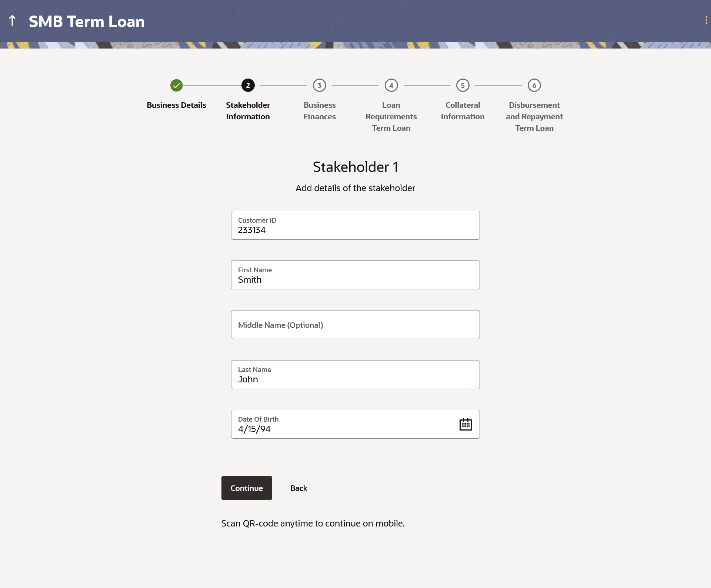The image size is (711, 588).
Task: Focus the Customer ID field
Action: pyautogui.click(x=355, y=225)
